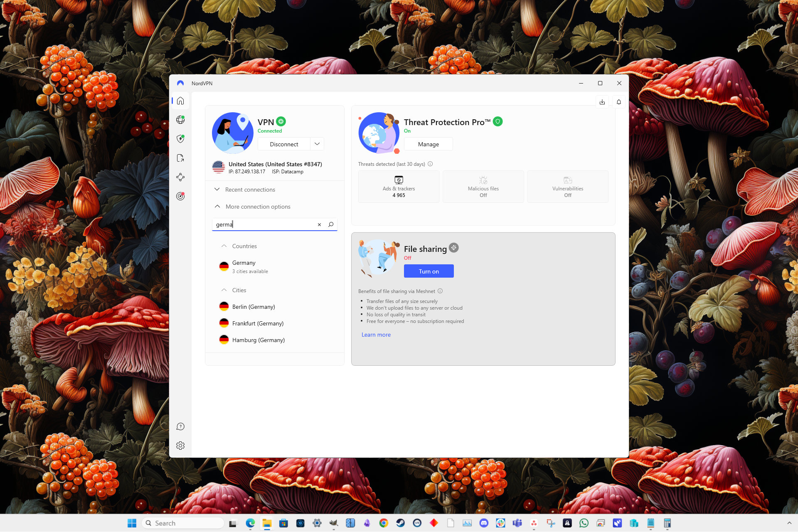Viewport: 798px width, 532px height.
Task: Select the globe/servers icon in sidebar
Action: [x=182, y=119]
